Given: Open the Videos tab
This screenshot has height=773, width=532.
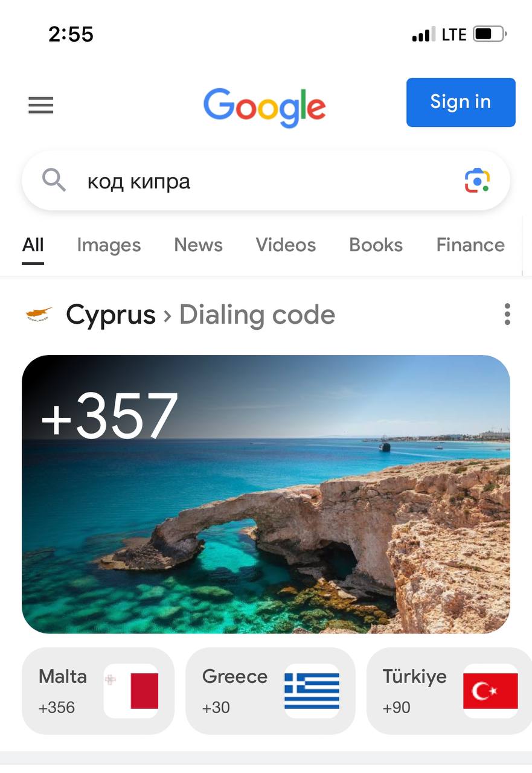Looking at the screenshot, I should tap(286, 245).
